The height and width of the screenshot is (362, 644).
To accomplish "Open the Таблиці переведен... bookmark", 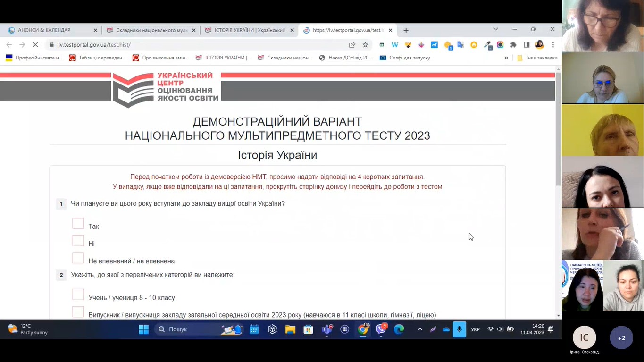I will 98,58.
